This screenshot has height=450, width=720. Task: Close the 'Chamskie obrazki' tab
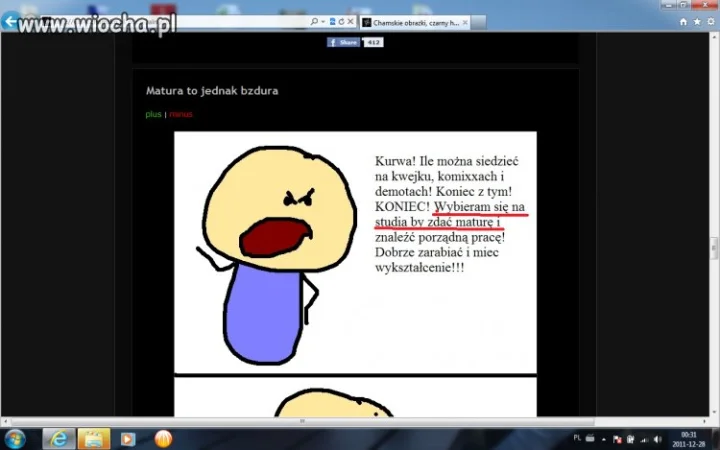[x=465, y=22]
